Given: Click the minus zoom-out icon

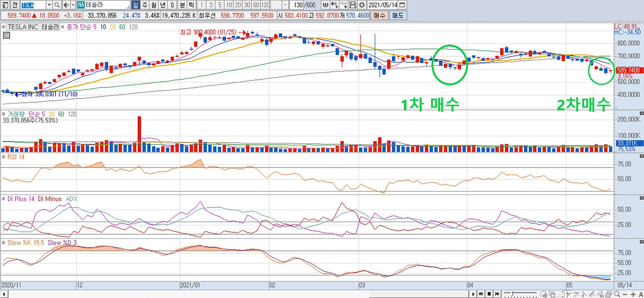Looking at the screenshot, I should [625, 294].
